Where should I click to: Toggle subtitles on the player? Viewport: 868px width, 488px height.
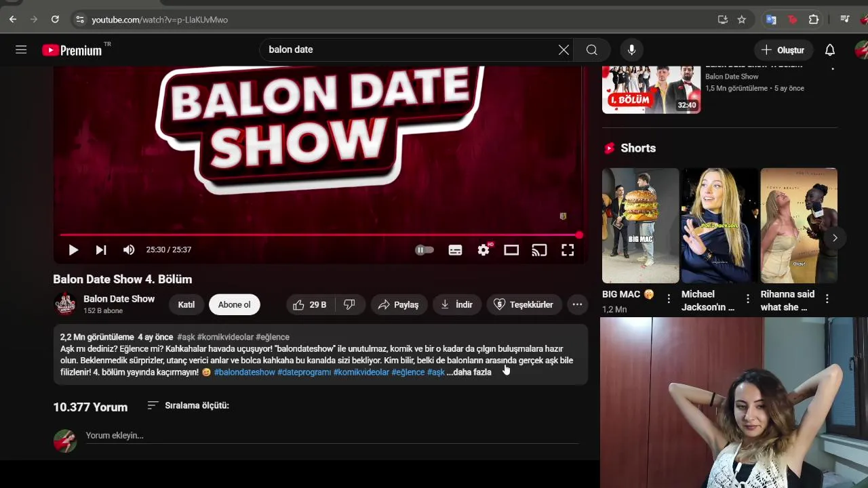click(456, 249)
